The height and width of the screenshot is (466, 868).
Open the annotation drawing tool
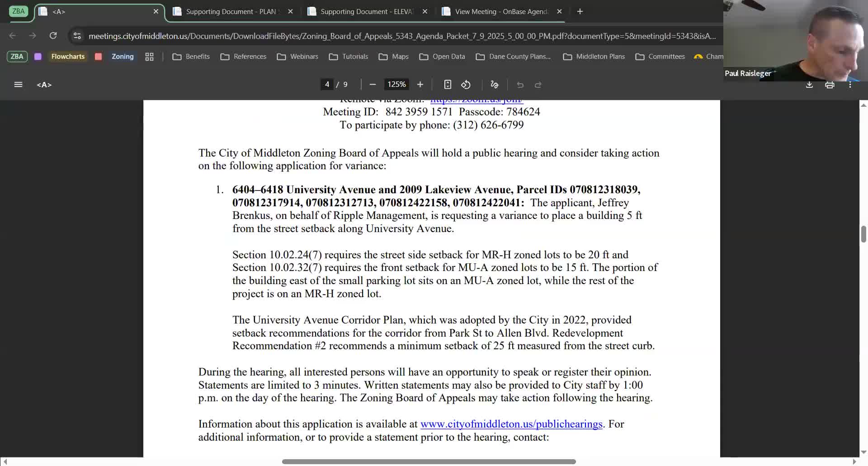pos(494,85)
